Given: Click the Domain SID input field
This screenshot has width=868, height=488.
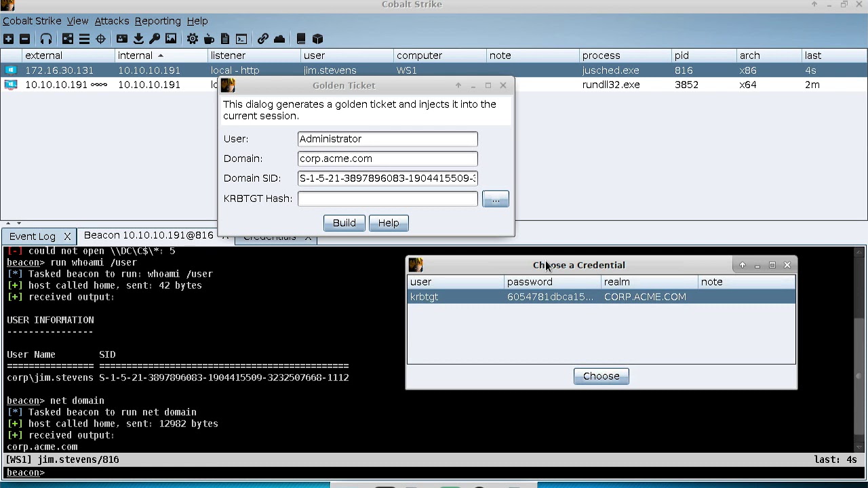Looking at the screenshot, I should tap(387, 178).
